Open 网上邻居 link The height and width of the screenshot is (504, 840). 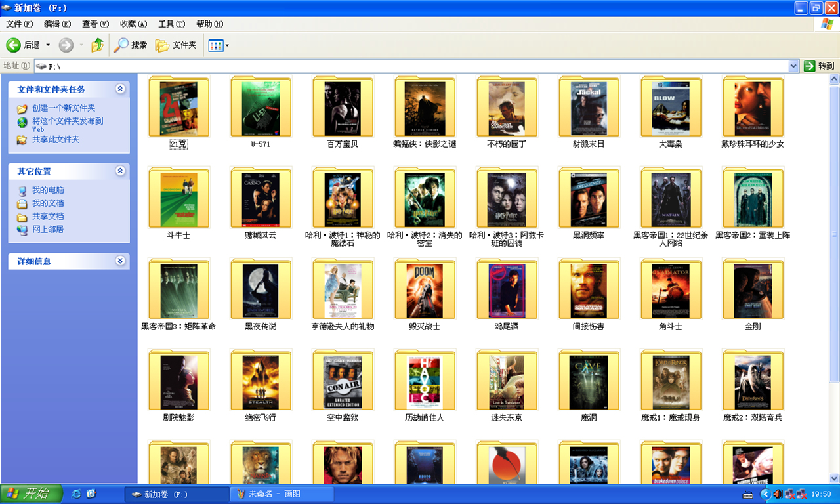tap(48, 229)
